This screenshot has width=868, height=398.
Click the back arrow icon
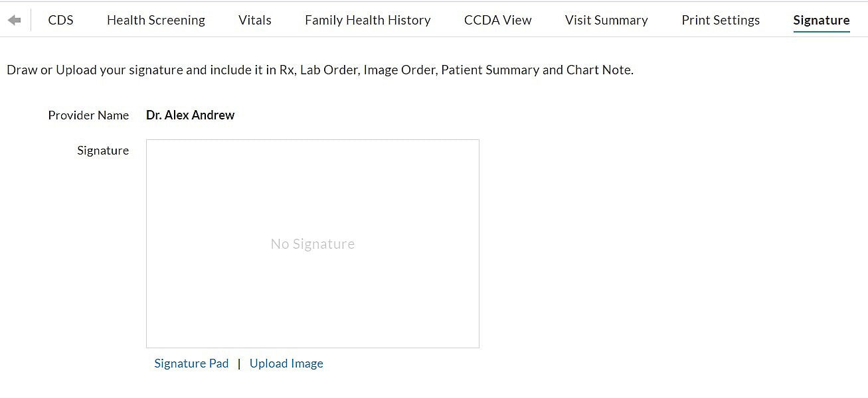coord(14,20)
